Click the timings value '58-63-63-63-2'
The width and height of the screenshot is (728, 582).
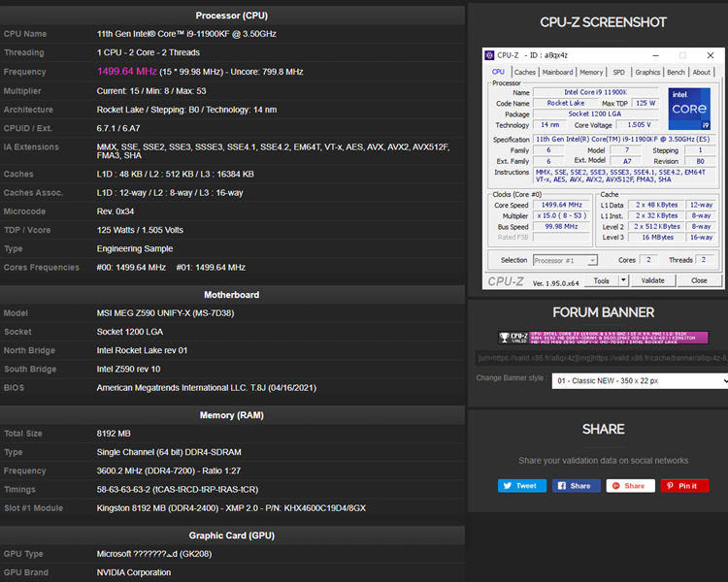[178, 489]
